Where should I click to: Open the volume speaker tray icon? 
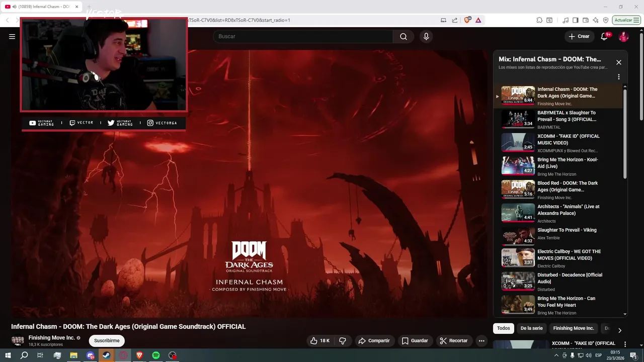[588, 355]
